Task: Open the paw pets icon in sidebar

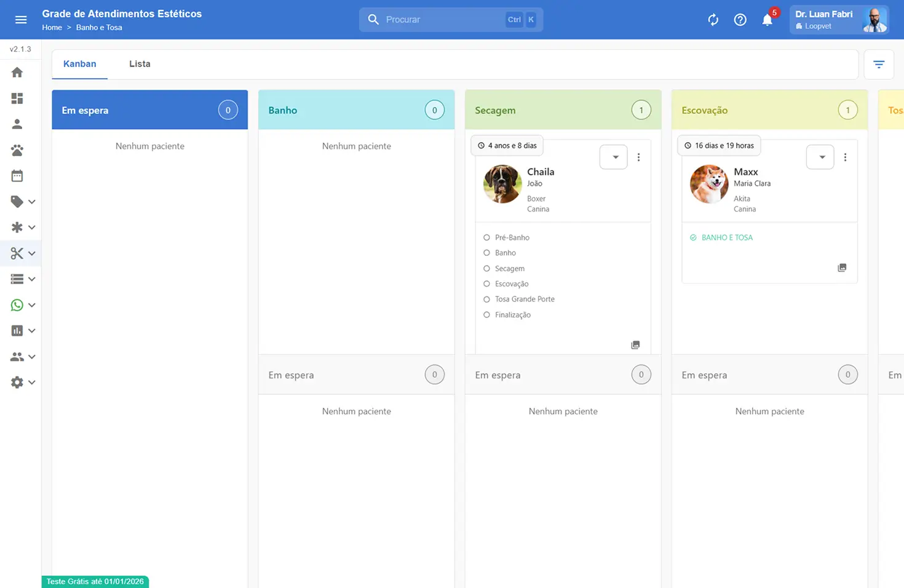Action: pos(17,150)
